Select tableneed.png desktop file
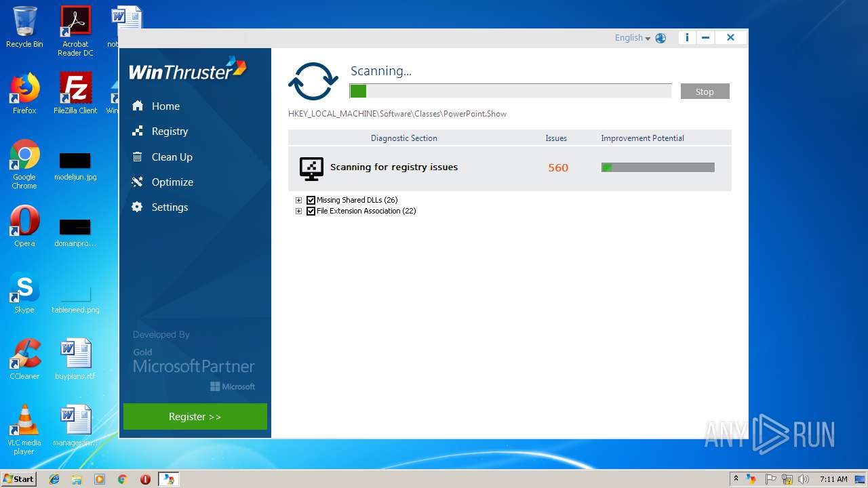The image size is (868, 488). (x=75, y=300)
